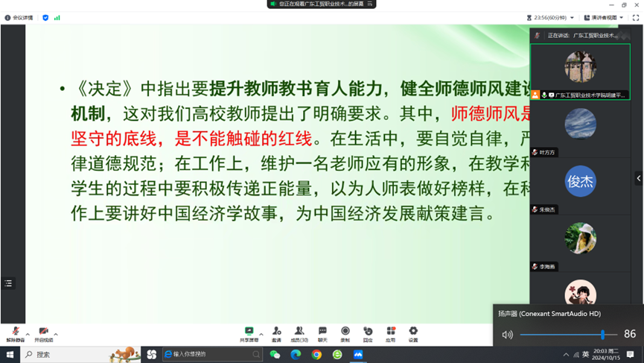
Task: Open the 邀请 invite icon
Action: [276, 332]
